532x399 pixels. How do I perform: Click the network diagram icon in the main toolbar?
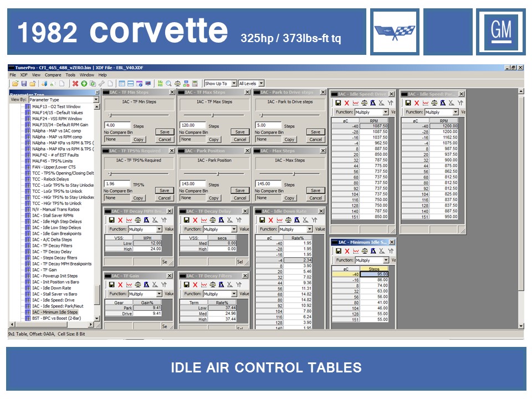186,84
